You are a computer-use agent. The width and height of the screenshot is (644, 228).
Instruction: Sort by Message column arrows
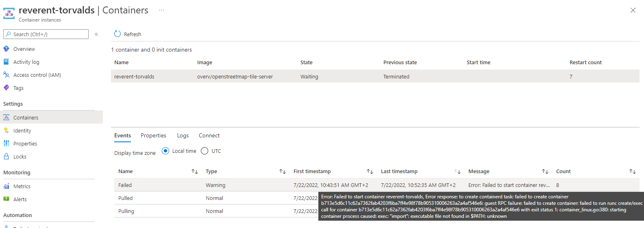(545, 172)
